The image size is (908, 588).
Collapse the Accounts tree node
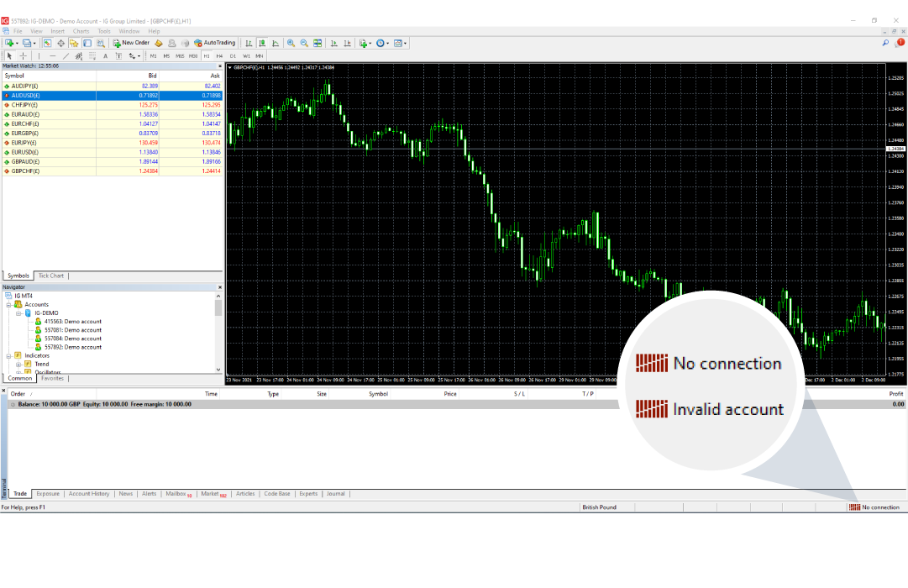pos(8,305)
